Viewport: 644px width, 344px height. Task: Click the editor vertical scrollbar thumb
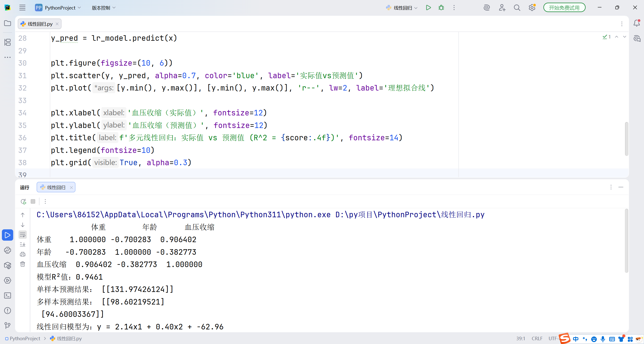(626, 139)
